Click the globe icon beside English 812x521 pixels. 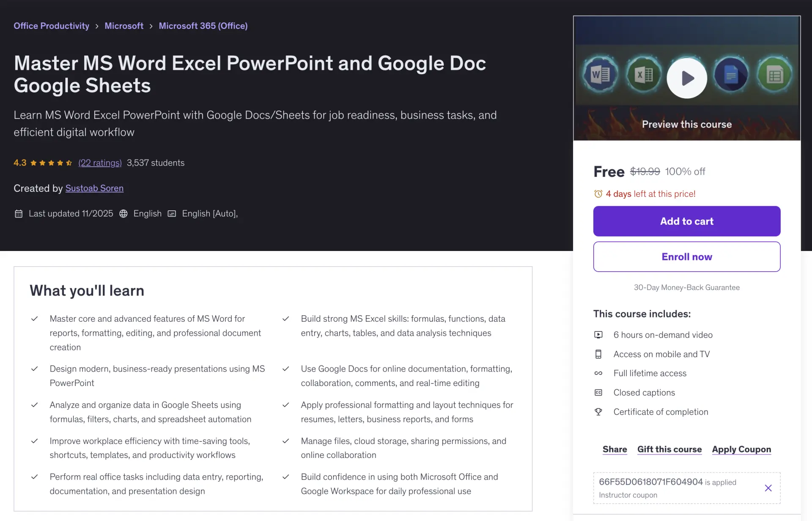(x=123, y=214)
